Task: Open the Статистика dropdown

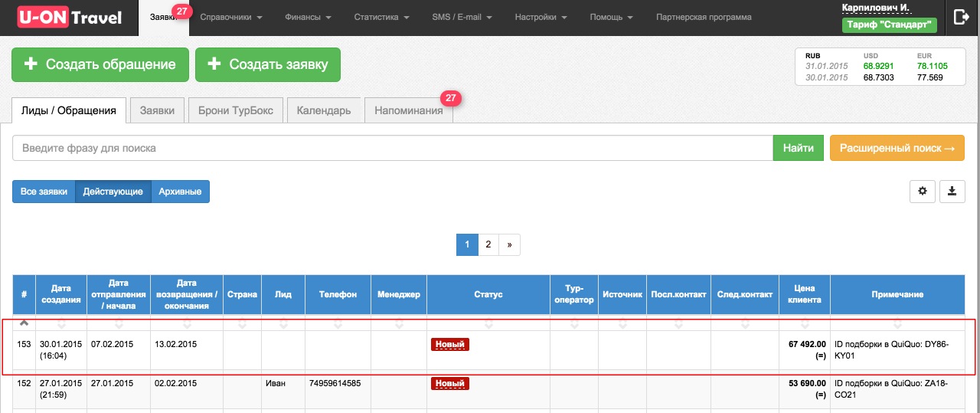Action: (381, 17)
